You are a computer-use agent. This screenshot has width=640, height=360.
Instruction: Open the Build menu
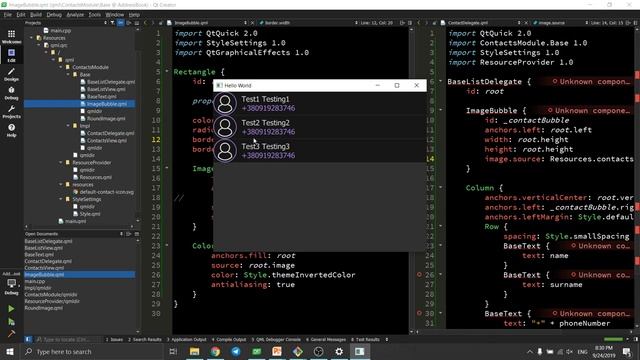click(36, 15)
